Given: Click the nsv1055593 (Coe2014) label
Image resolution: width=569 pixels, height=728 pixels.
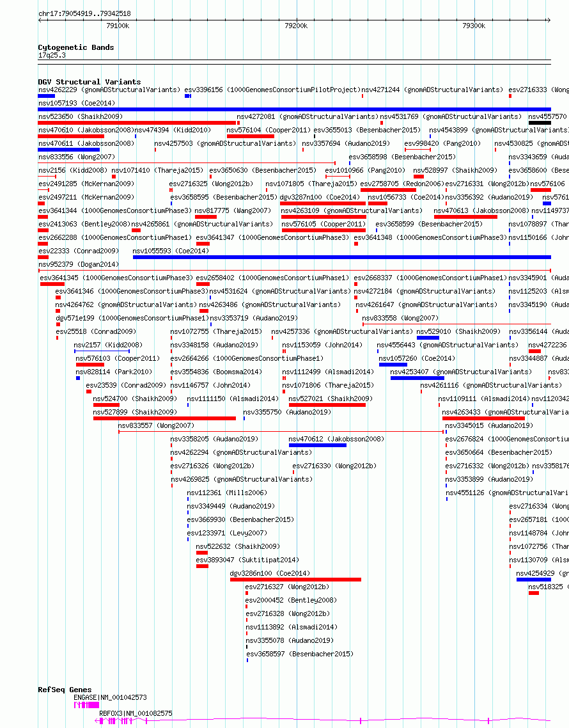Looking at the screenshot, I should pos(171,251).
